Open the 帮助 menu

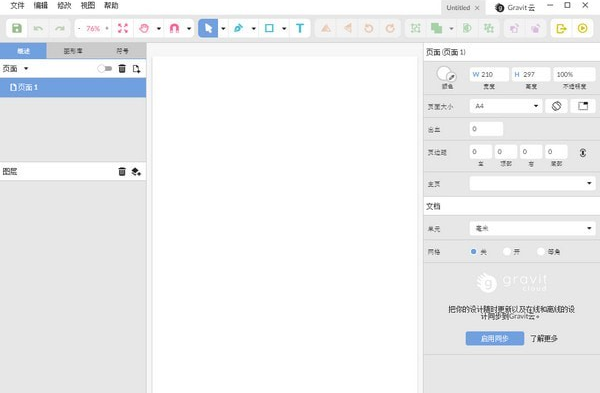coord(111,6)
